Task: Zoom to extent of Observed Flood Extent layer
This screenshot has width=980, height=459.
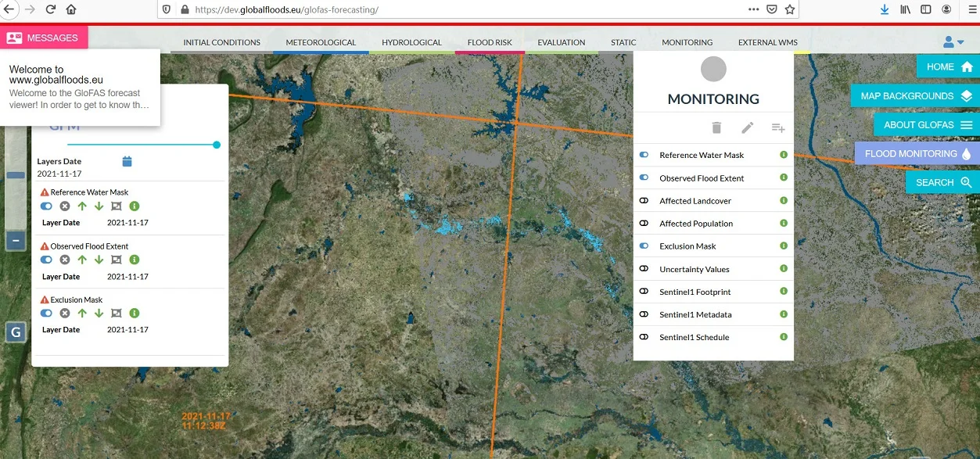Action: pyautogui.click(x=117, y=260)
